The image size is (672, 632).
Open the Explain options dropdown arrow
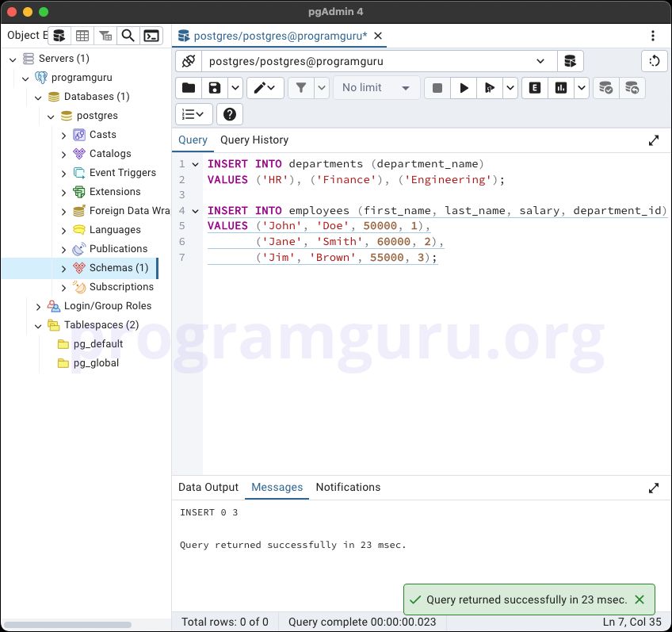[x=581, y=88]
